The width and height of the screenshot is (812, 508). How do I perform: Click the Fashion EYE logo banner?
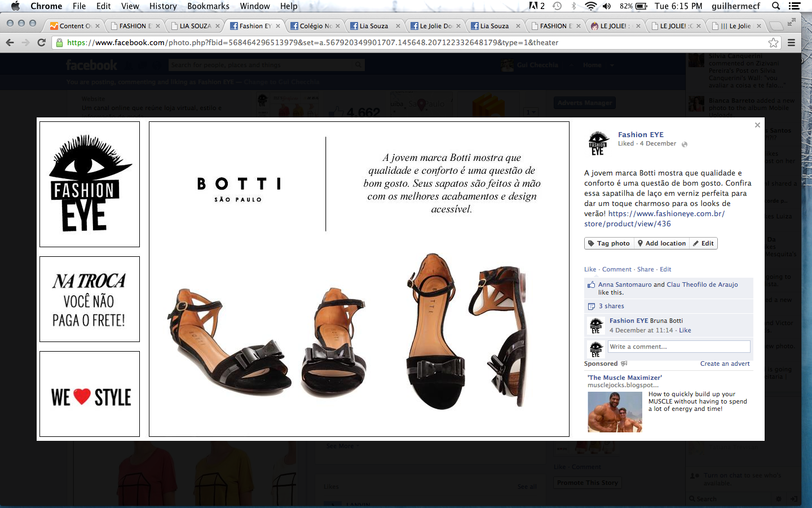(x=90, y=184)
